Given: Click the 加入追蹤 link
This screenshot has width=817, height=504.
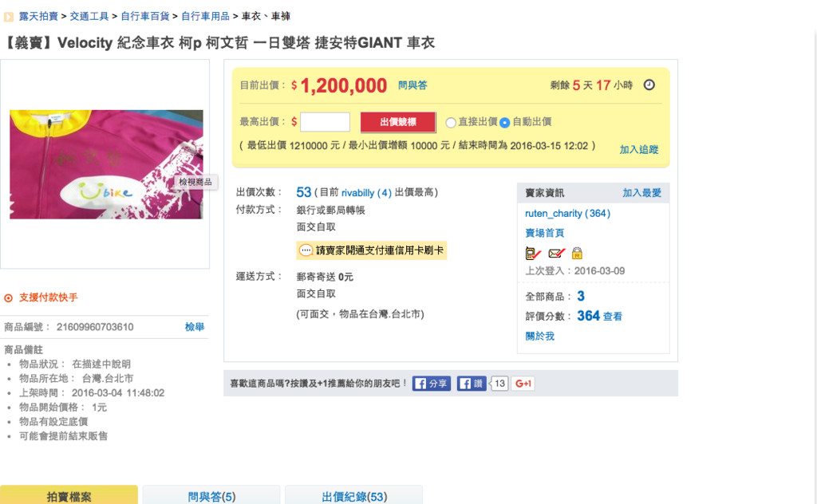Looking at the screenshot, I should [639, 150].
